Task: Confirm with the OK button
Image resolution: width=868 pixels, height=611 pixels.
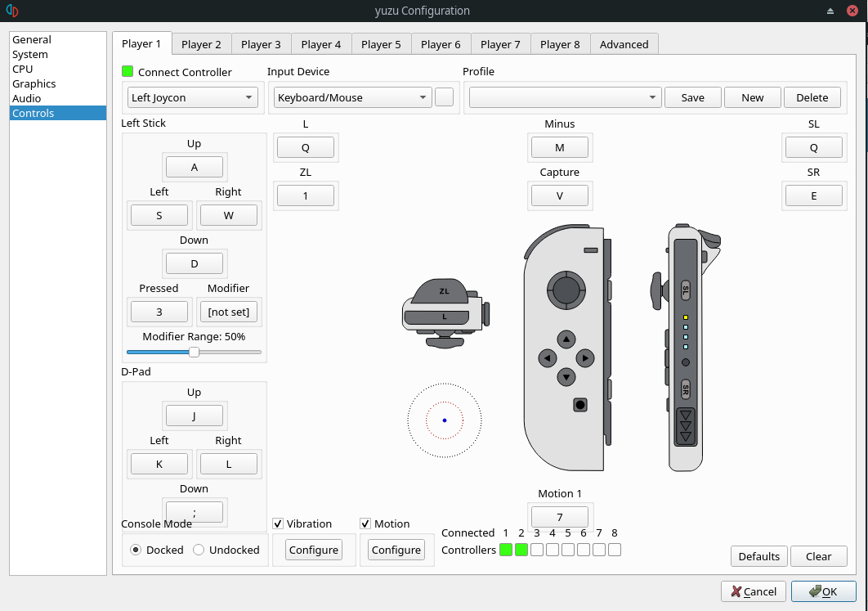Action: (x=823, y=591)
